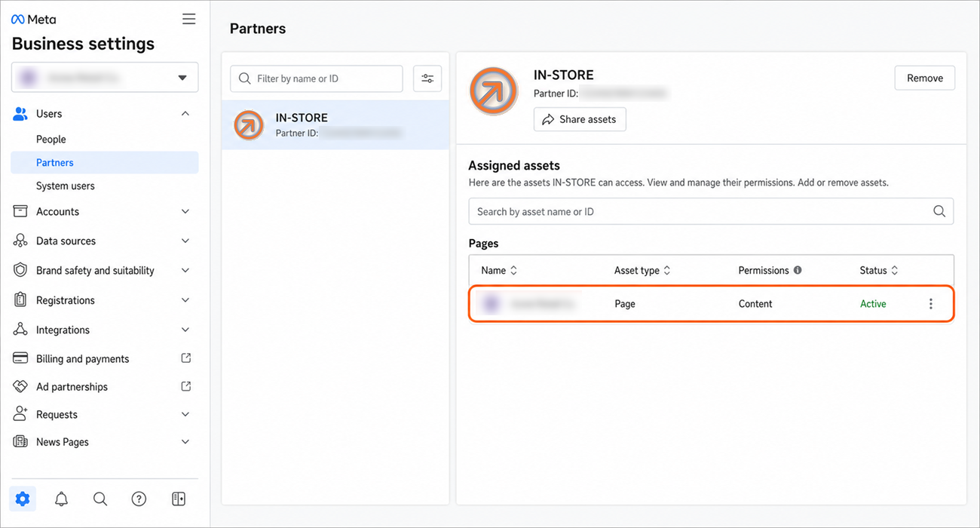980x528 pixels.
Task: Click the asset search magnifier icon
Action: pos(939,211)
